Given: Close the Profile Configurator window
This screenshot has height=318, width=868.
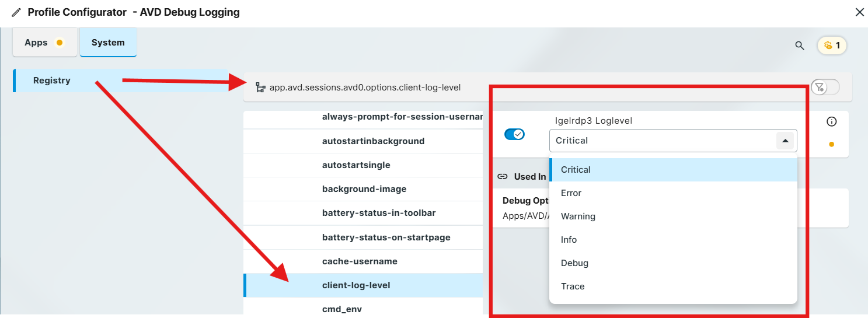Looking at the screenshot, I should coord(859,12).
